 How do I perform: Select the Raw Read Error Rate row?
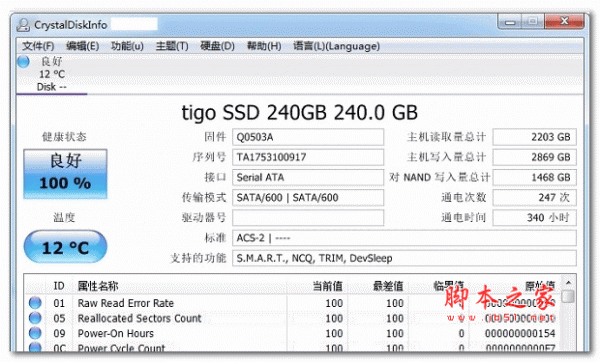292,303
